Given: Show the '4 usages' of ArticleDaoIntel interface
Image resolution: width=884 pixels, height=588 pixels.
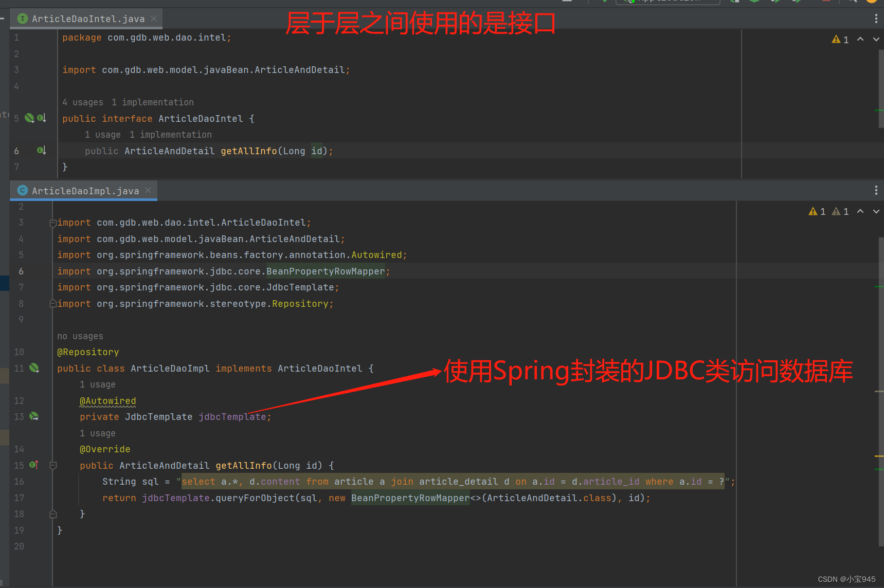Looking at the screenshot, I should (83, 102).
